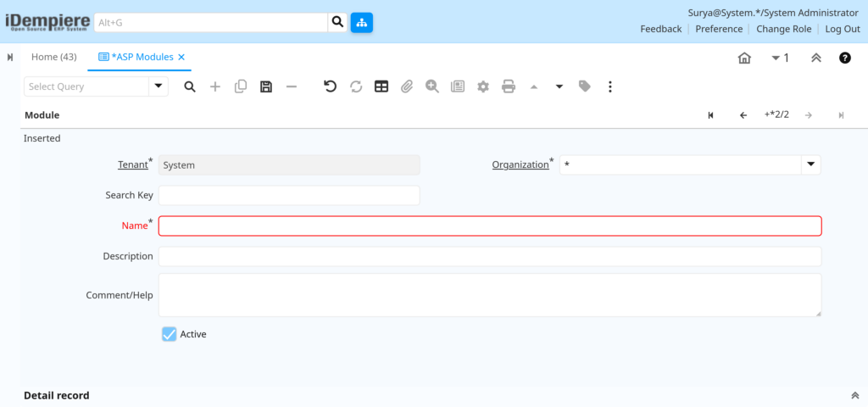Open the Organization dropdown arrow
Viewport: 868px width, 407px height.
pos(811,165)
